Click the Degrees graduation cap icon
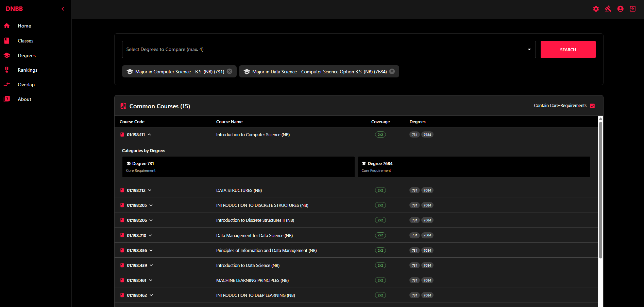 pos(7,55)
